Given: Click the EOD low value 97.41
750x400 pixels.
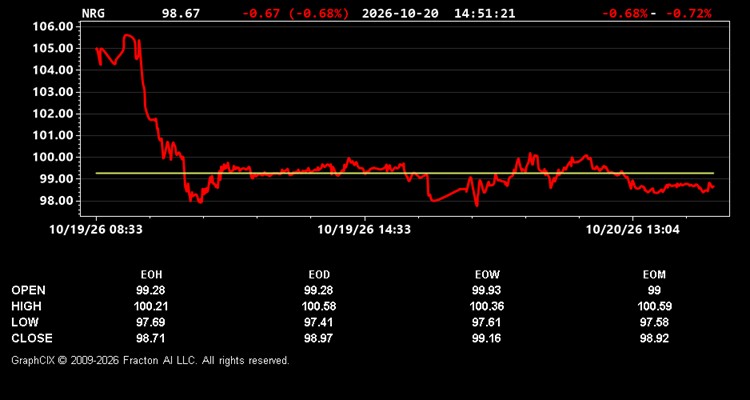Looking at the screenshot, I should pos(319,322).
